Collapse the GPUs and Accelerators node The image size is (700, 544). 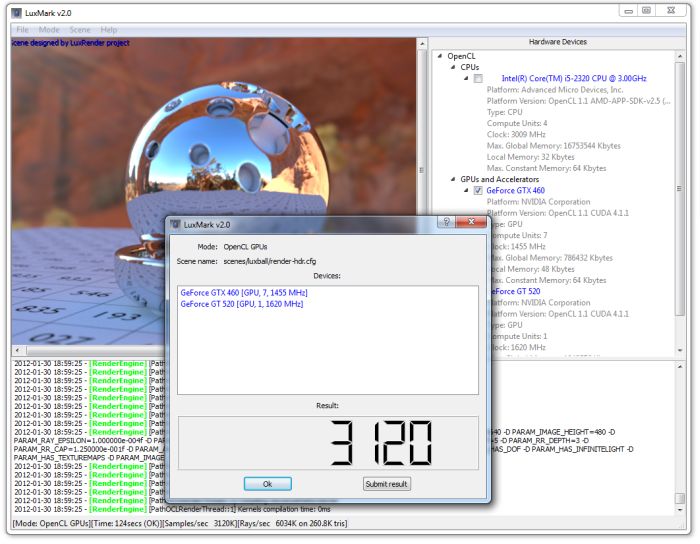point(453,179)
